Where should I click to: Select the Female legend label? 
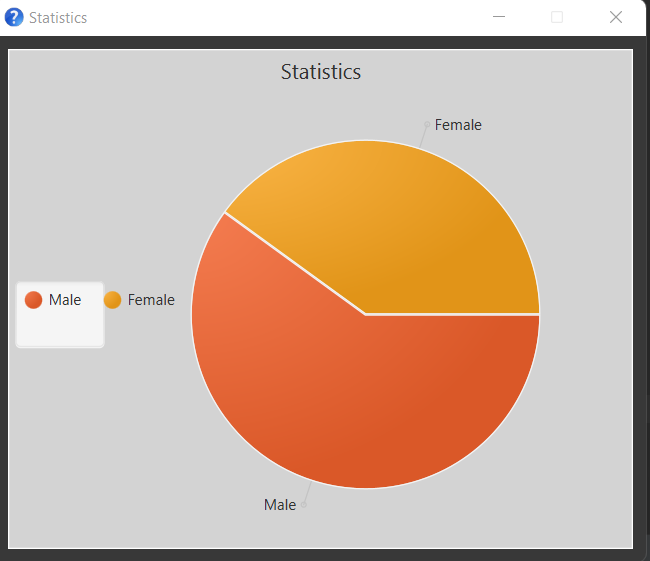(x=151, y=300)
